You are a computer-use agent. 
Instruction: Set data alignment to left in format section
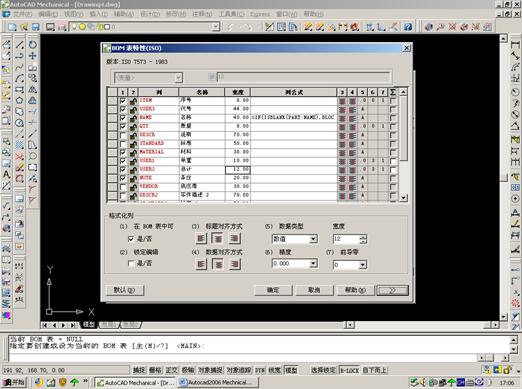(201, 264)
